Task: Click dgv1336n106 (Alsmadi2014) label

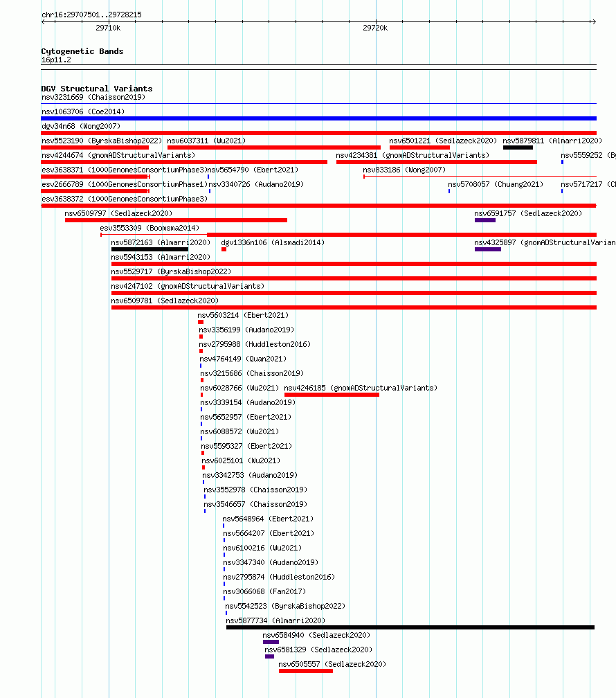Action: (273, 242)
